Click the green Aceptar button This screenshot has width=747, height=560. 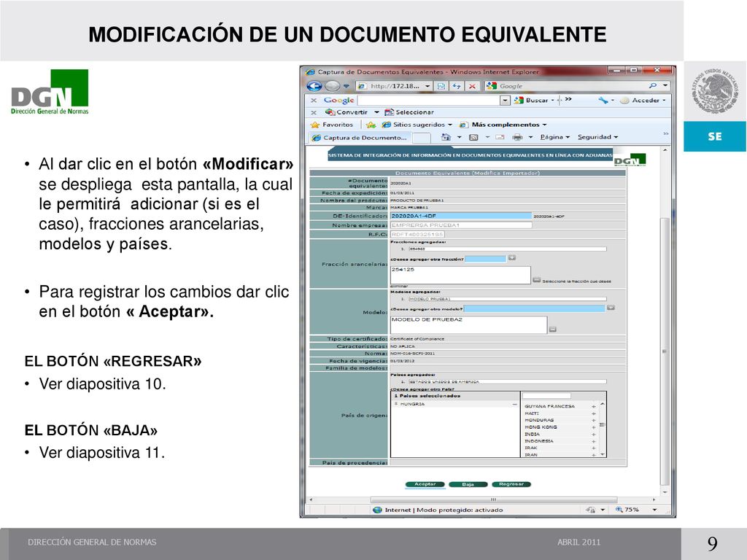425,484
